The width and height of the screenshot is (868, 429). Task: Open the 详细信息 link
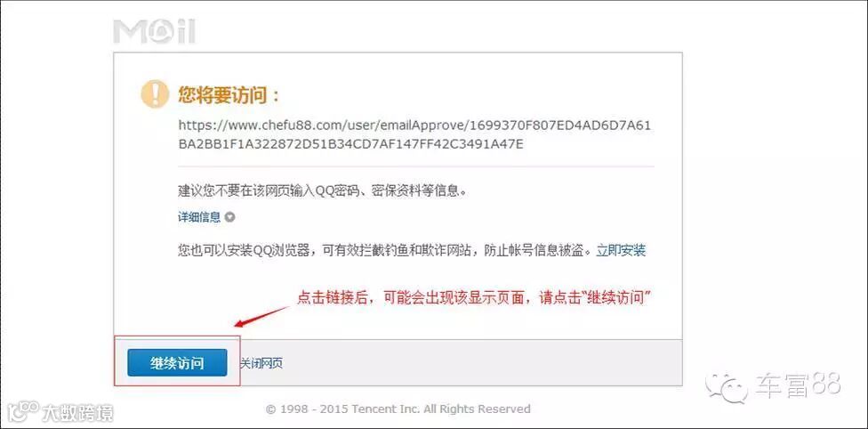199,217
